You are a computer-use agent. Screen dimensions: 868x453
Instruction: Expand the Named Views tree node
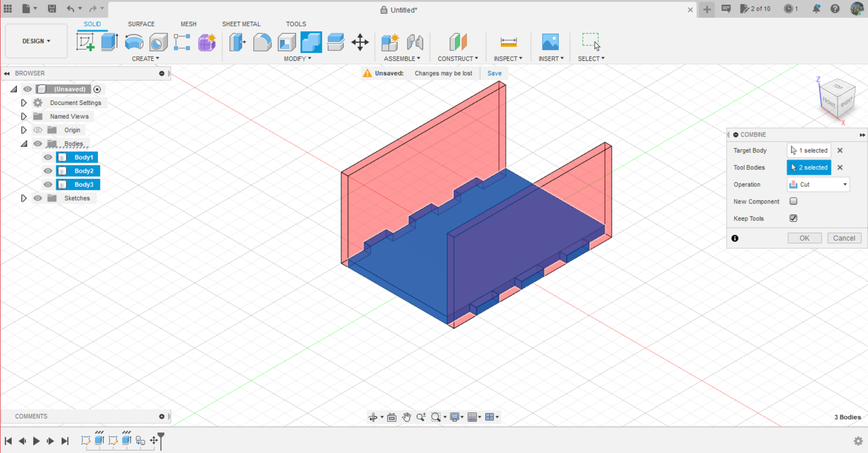(x=24, y=116)
